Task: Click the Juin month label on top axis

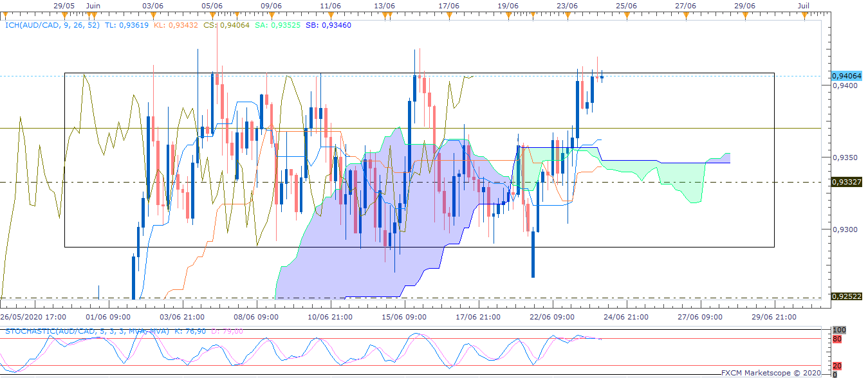Action: pyautogui.click(x=93, y=4)
